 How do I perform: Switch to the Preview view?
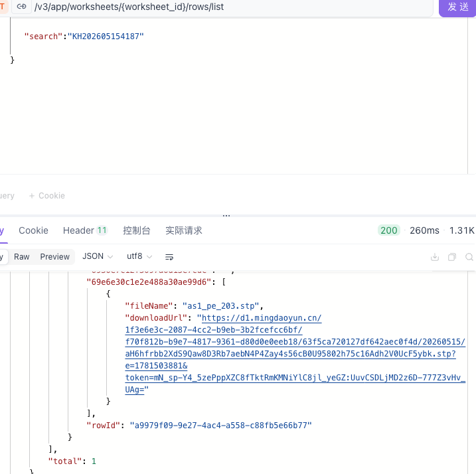click(55, 257)
